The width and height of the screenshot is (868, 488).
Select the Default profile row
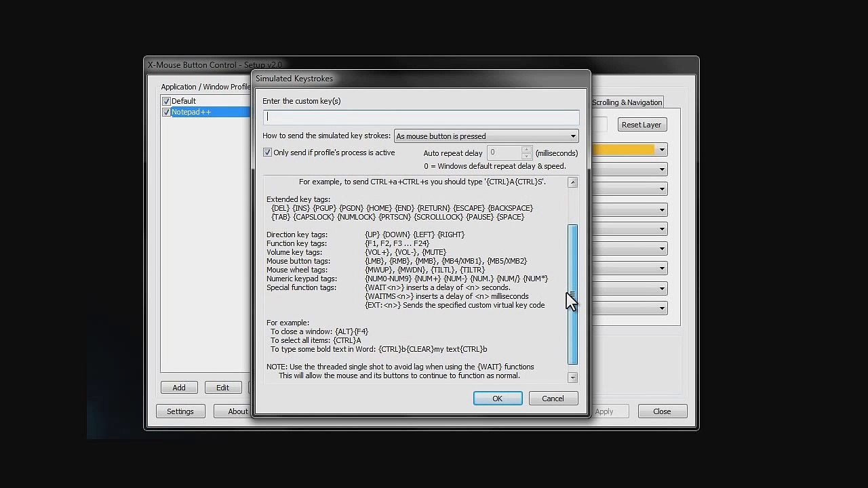coord(206,101)
